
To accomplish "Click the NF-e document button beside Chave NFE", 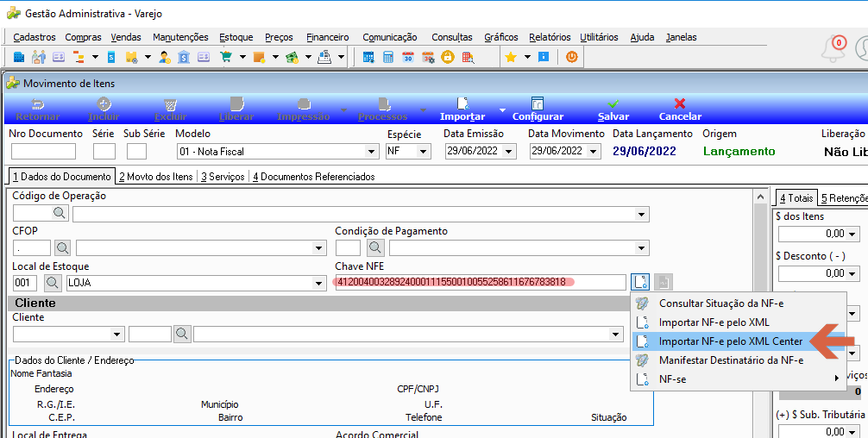I will pos(640,282).
